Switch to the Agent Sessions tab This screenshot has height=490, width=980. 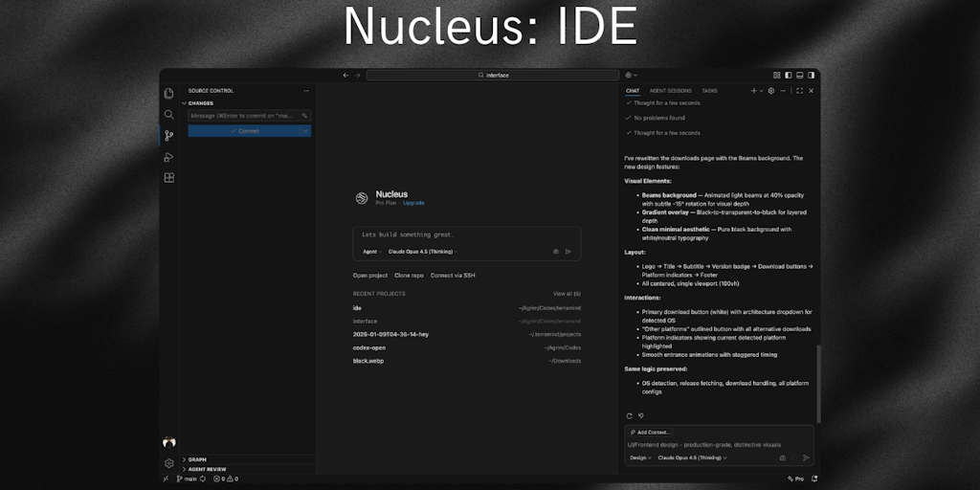tap(671, 91)
